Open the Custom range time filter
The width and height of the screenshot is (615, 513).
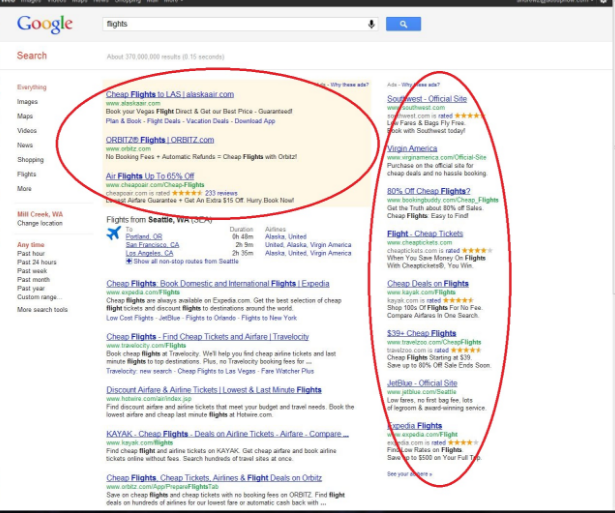40,297
